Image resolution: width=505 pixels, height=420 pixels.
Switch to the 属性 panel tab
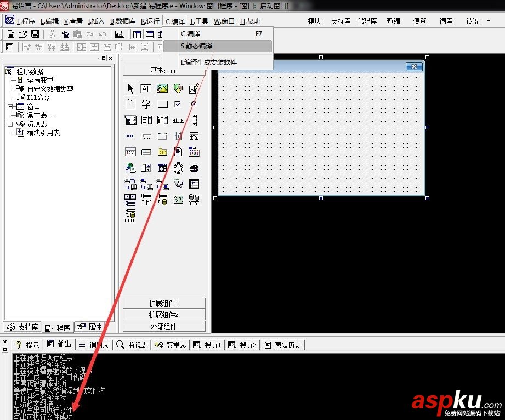(x=89, y=327)
